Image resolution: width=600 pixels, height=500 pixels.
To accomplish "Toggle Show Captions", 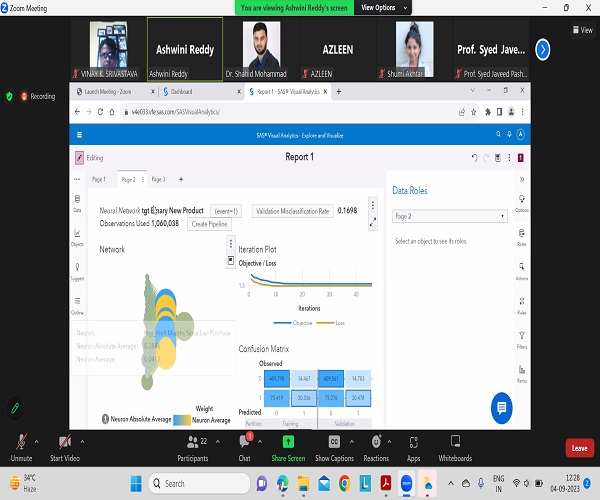I will [334, 448].
